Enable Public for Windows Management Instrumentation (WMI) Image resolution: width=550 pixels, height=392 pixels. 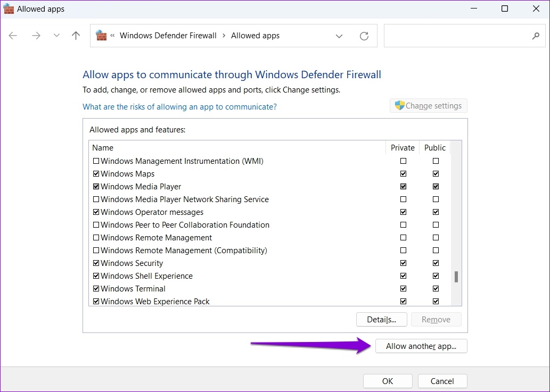[x=436, y=161]
